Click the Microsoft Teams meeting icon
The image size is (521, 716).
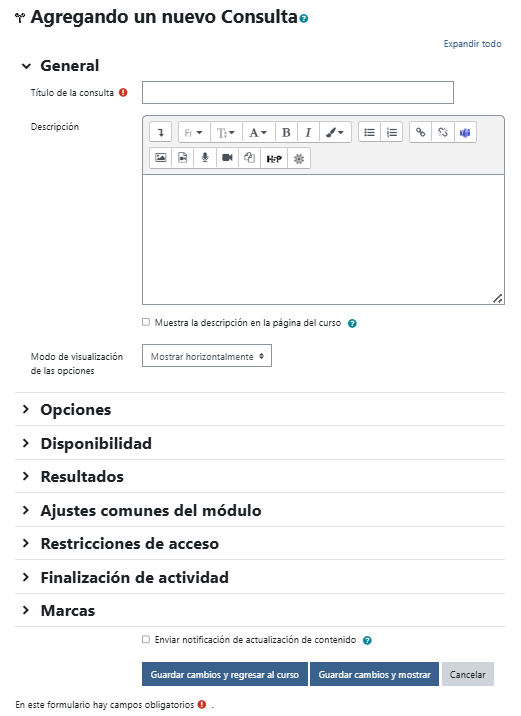pos(465,132)
